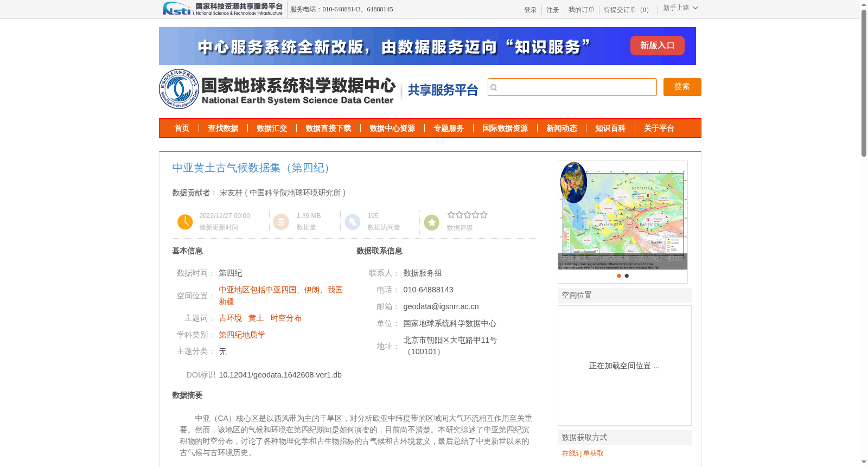Click the magnifier icon in the search box

(x=494, y=87)
